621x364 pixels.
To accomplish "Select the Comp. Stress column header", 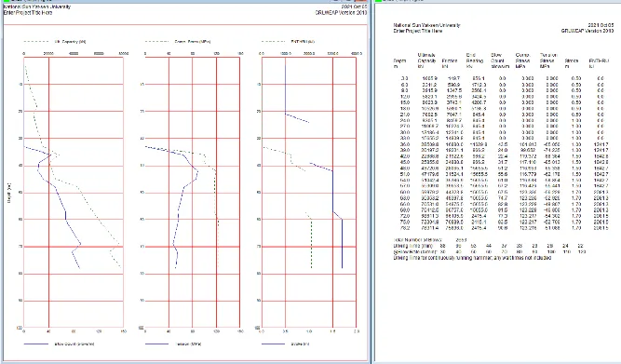I will tap(523, 61).
